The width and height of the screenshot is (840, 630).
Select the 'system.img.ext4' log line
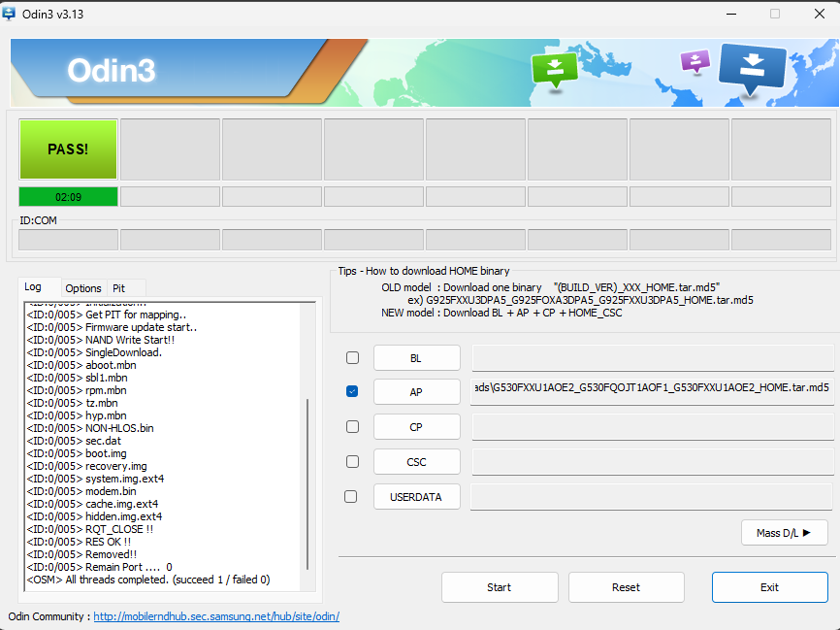[95, 479]
